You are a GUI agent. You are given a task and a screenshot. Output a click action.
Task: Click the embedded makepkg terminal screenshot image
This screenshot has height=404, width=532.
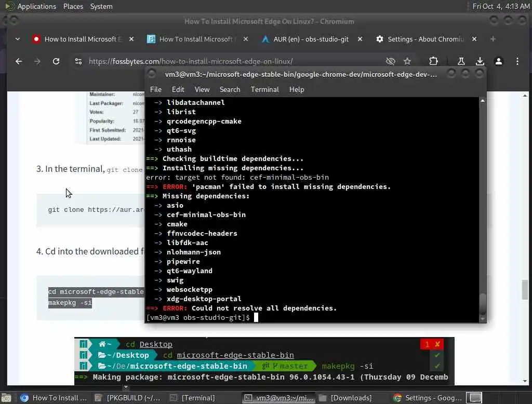pyautogui.click(x=264, y=361)
